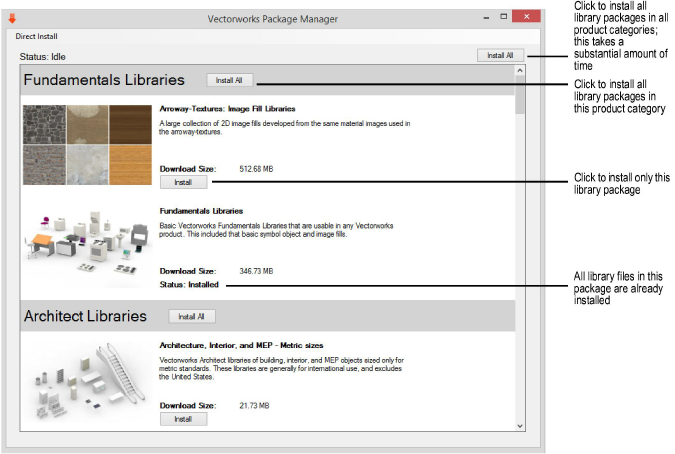
Task: Click the 'Vectorworks Package Manager' title bar text
Action: (272, 19)
